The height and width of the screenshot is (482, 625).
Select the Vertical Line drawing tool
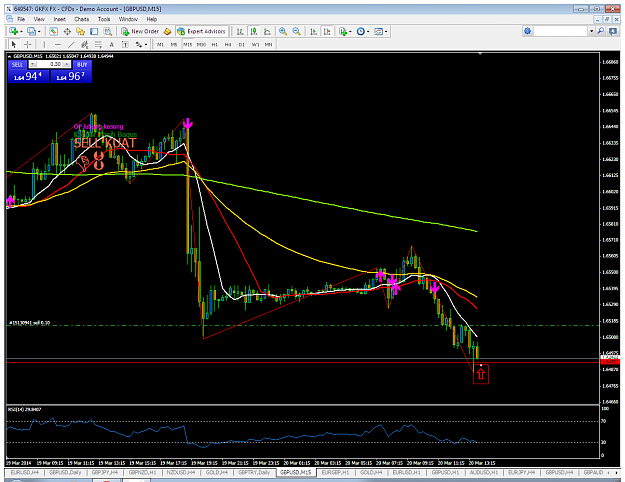(x=44, y=44)
